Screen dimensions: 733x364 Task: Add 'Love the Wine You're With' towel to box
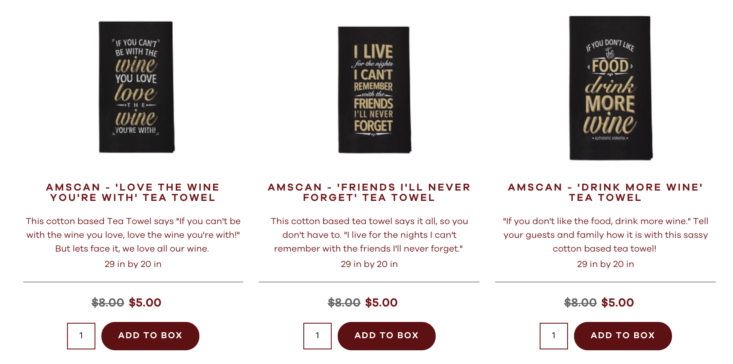point(150,335)
